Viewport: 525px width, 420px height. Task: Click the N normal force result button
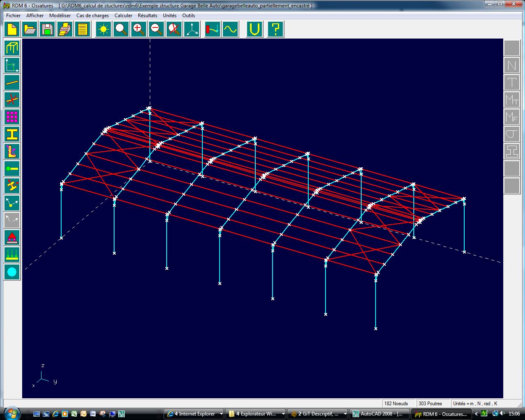[512, 65]
